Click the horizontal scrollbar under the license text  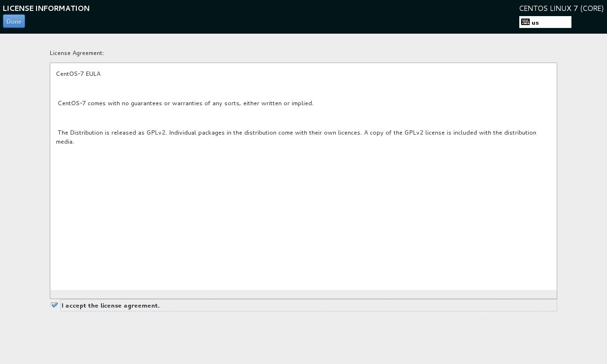click(303, 294)
